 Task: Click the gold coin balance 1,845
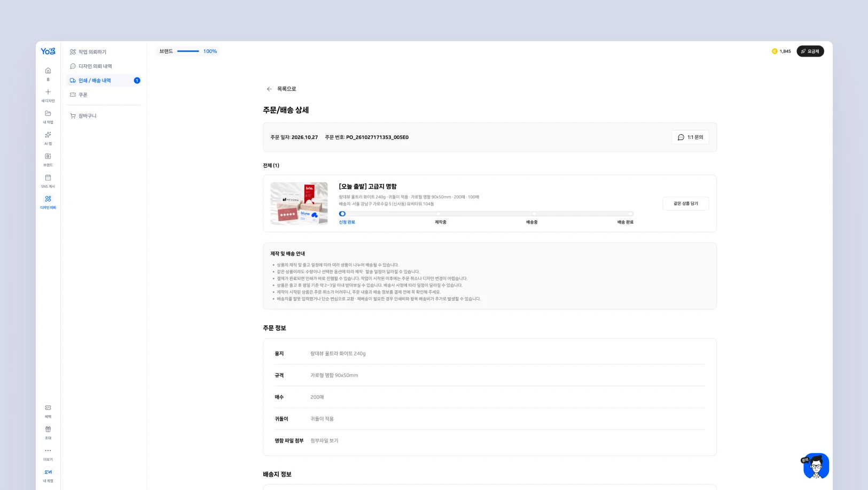click(781, 51)
